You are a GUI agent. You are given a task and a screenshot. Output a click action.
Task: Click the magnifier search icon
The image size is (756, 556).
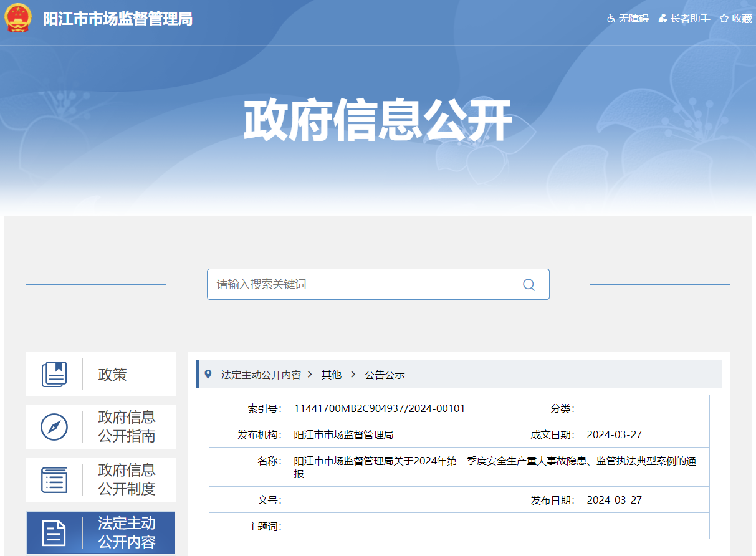529,285
